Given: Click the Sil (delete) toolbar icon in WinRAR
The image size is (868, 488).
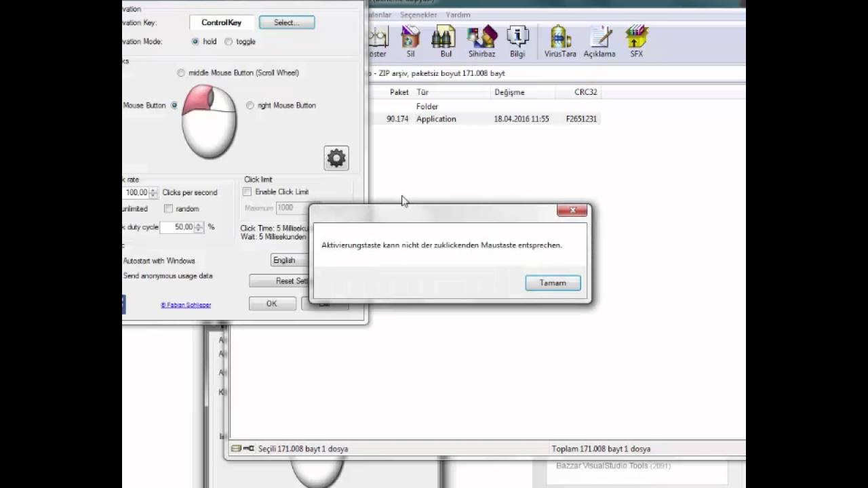Looking at the screenshot, I should tap(410, 41).
